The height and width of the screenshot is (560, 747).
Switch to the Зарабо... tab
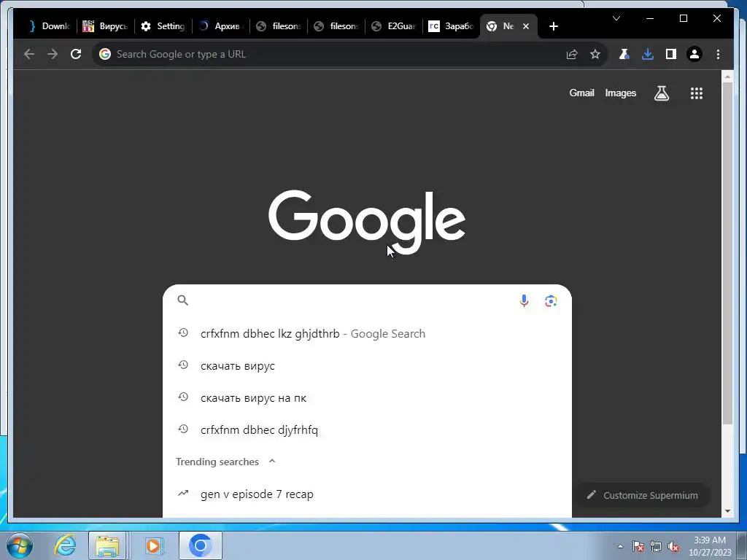451,26
